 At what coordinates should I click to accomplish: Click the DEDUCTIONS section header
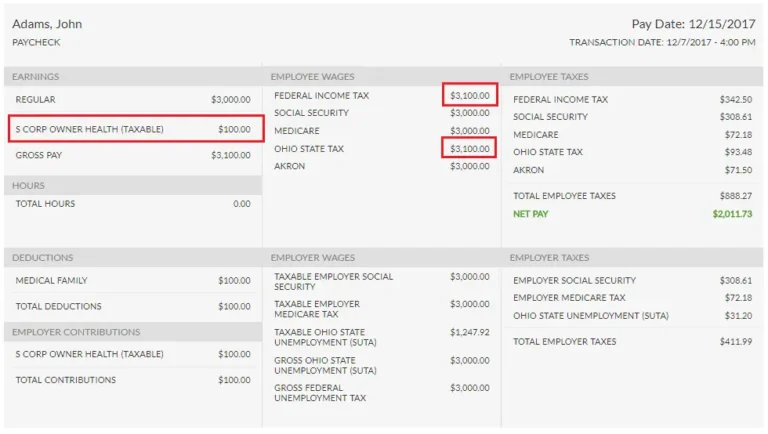(x=43, y=258)
